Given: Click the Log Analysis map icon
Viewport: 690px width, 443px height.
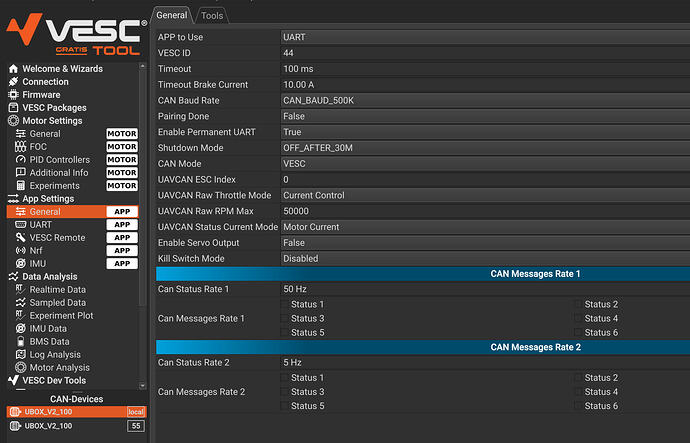Looking at the screenshot, I should pos(21,354).
